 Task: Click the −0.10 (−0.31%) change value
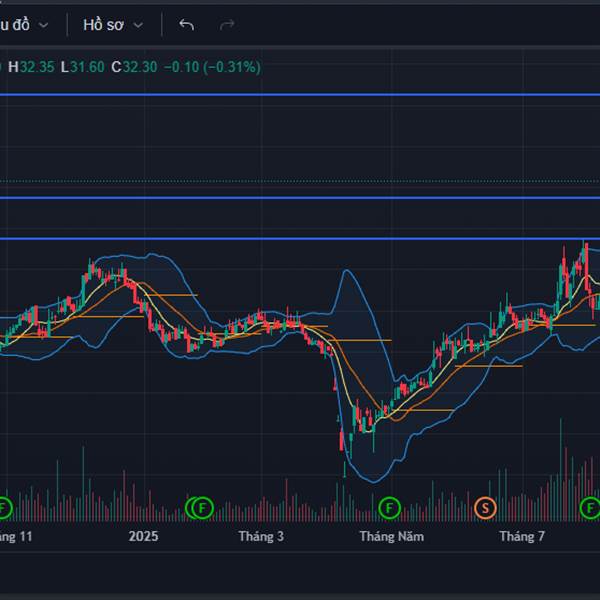(212, 67)
